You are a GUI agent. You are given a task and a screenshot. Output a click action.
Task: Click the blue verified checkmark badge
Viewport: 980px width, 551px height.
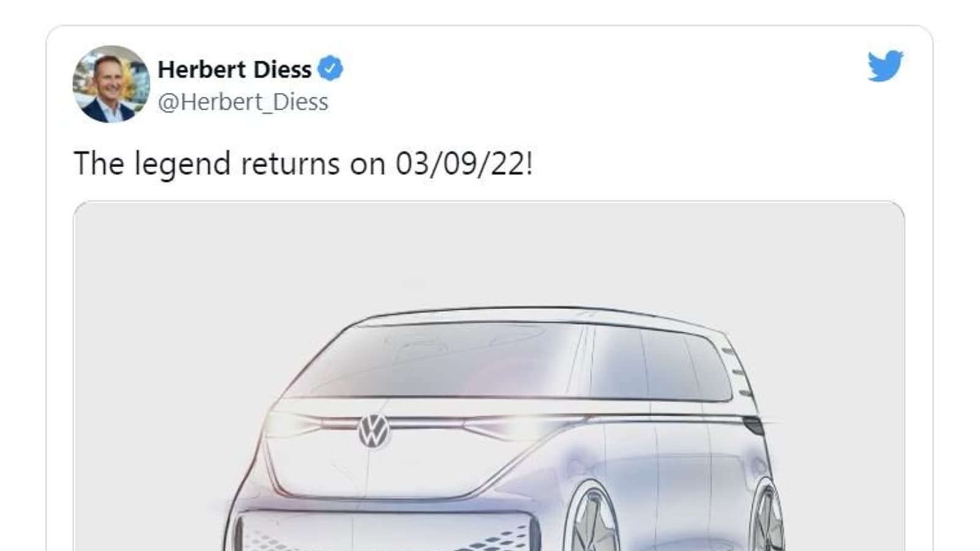(330, 69)
